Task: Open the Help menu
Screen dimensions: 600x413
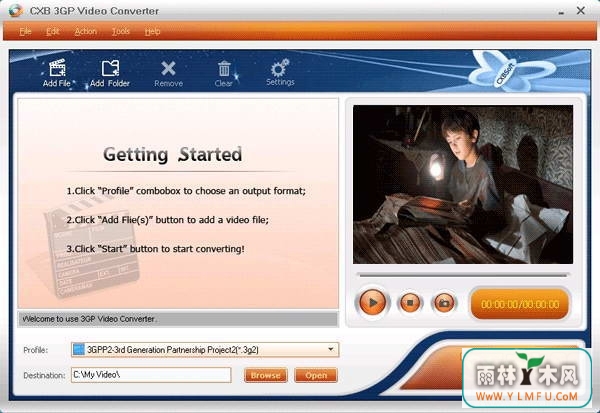Action: (x=152, y=31)
